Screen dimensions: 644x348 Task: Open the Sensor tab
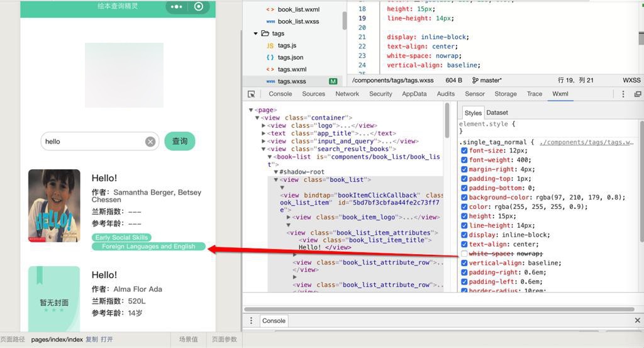click(475, 94)
